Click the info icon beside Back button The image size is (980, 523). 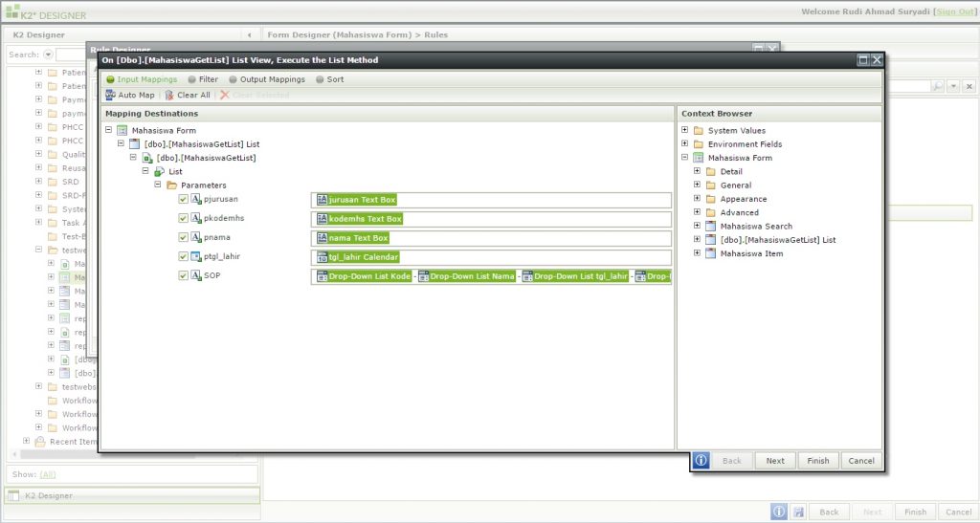pos(701,460)
